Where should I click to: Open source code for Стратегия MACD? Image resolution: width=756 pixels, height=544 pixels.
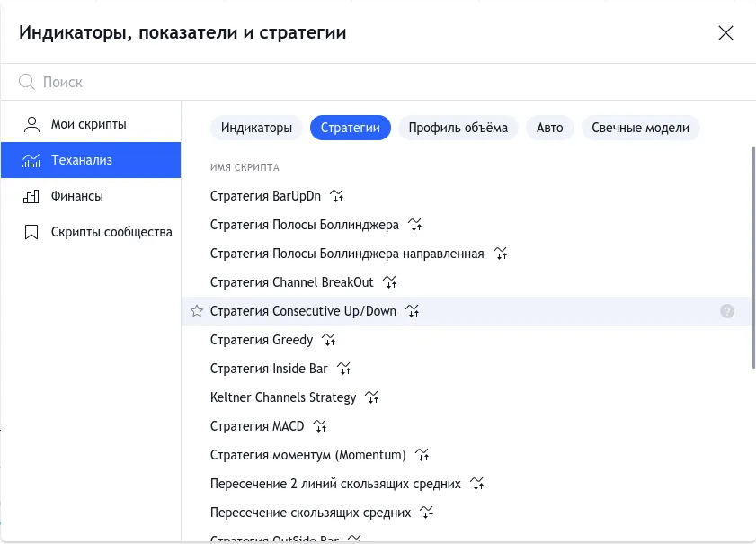point(319,426)
